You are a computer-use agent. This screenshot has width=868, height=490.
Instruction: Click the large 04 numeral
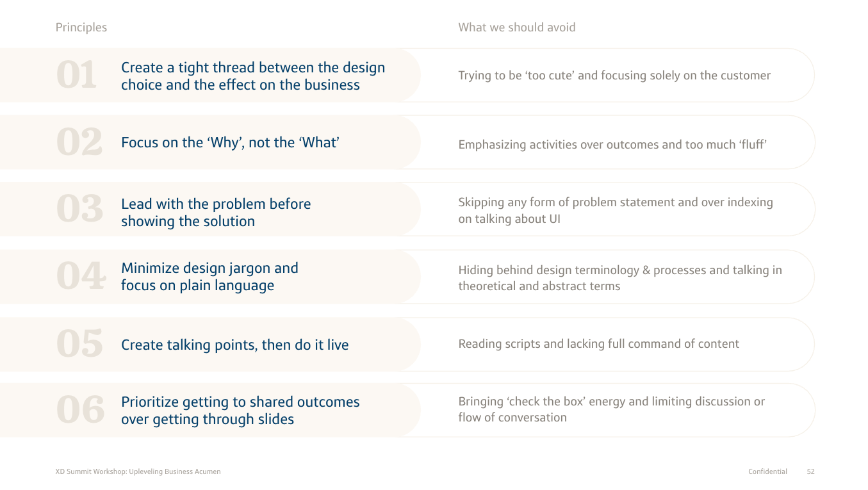80,276
